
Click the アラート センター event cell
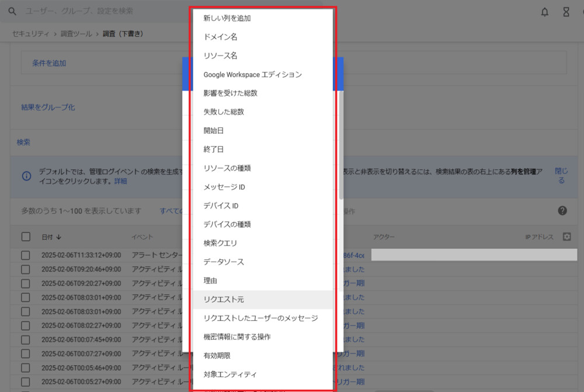(157, 255)
